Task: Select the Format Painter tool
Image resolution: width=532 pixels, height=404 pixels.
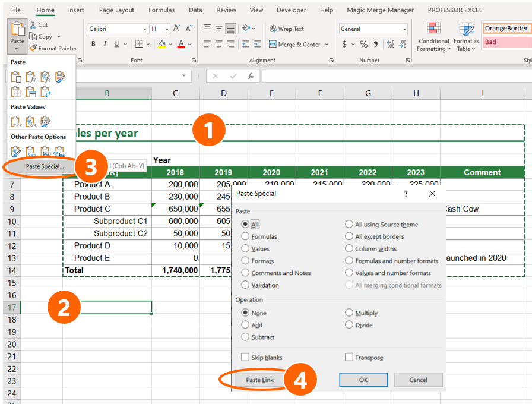Action: 53,48
